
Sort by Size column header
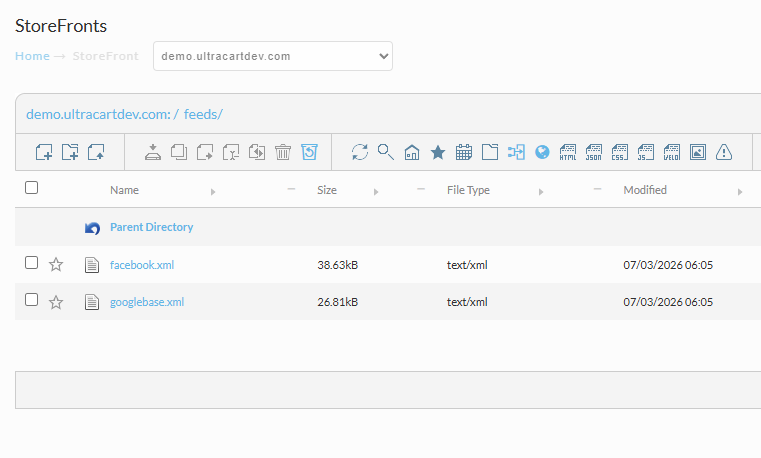[327, 190]
